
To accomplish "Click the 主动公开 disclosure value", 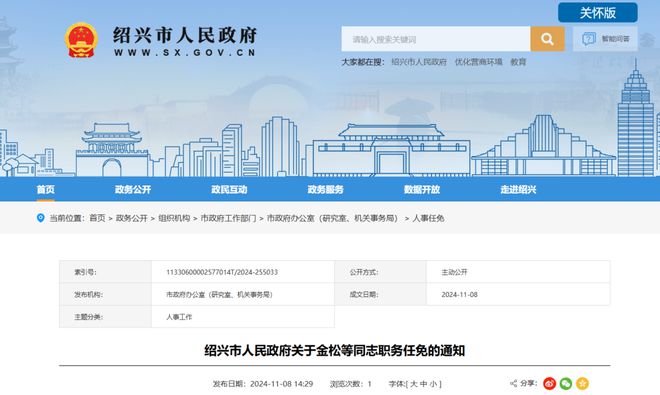I will click(454, 272).
